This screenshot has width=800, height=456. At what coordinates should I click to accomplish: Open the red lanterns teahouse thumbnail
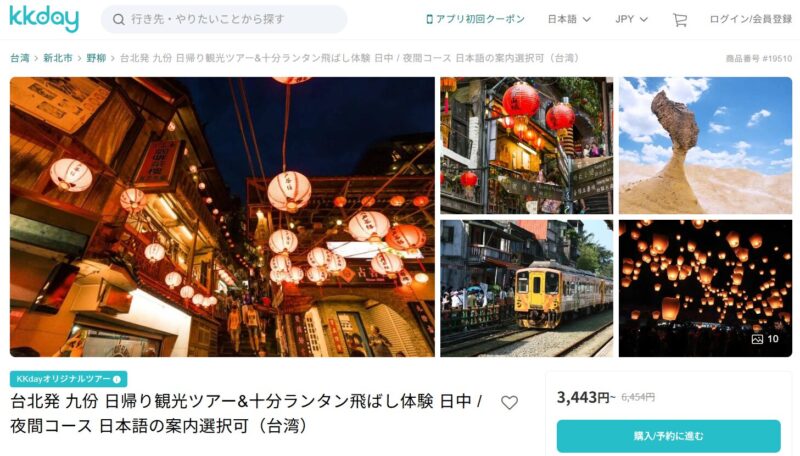527,145
